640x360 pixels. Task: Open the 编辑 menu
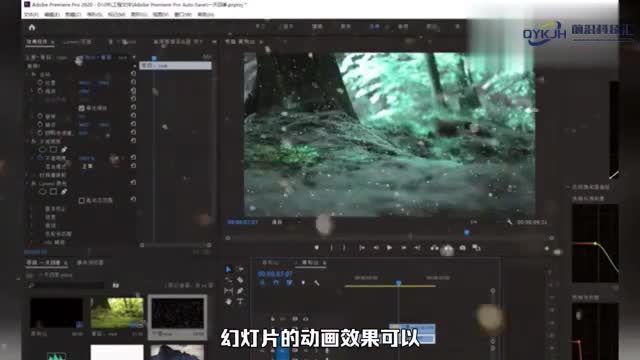tap(52, 15)
